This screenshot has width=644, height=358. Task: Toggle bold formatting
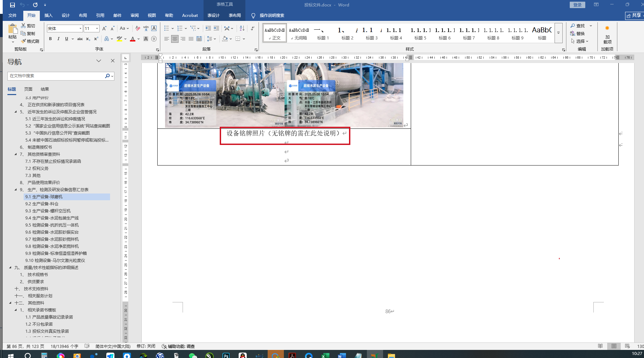tap(50, 39)
